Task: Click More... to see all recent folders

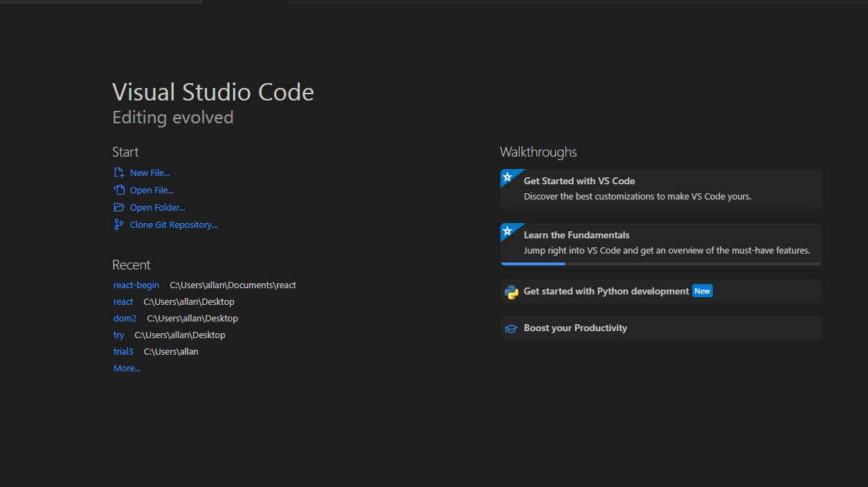Action: tap(126, 368)
